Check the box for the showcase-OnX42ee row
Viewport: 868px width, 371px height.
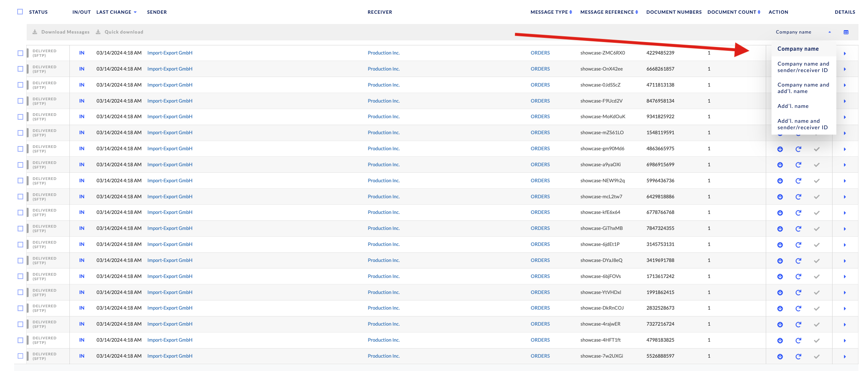click(20, 69)
